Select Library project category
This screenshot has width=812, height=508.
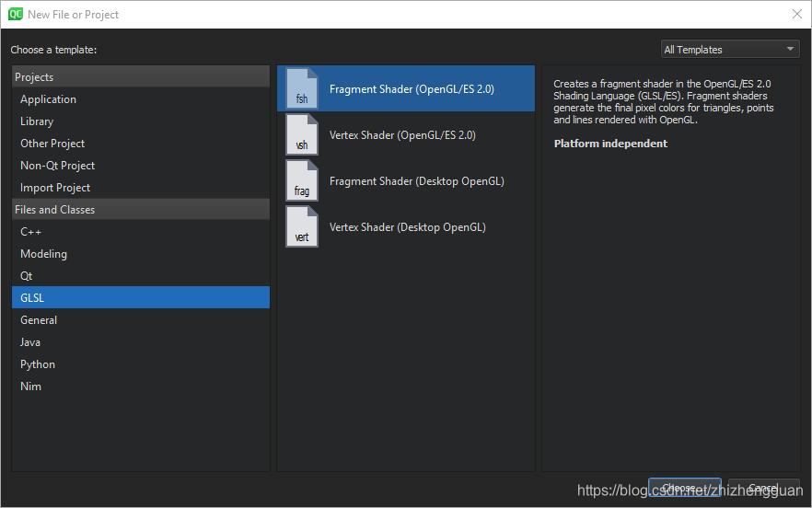point(141,121)
